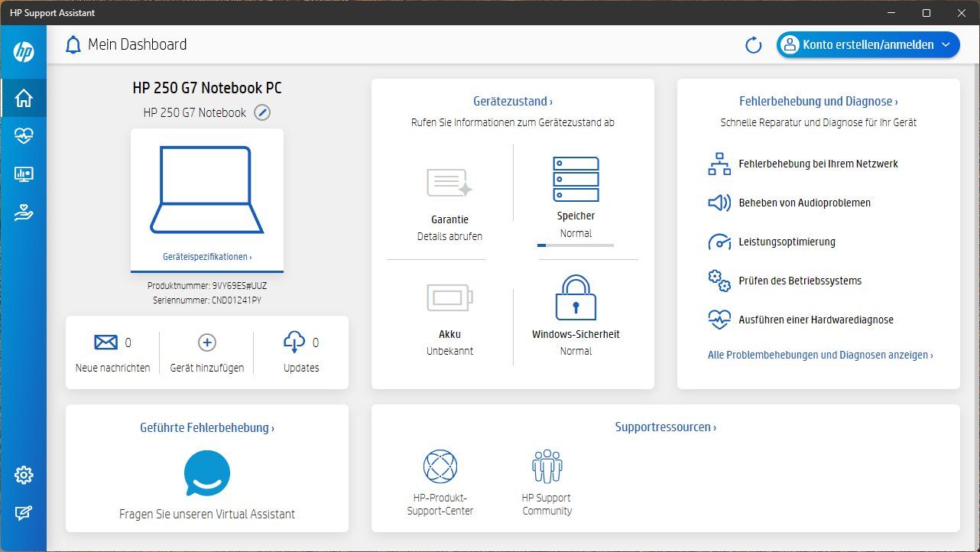Open Settings gear in the sidebar
The width and height of the screenshot is (980, 552).
(24, 476)
